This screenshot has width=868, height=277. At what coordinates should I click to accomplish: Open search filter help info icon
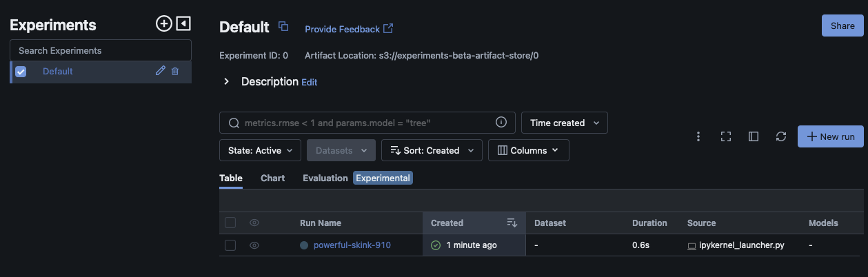(501, 123)
